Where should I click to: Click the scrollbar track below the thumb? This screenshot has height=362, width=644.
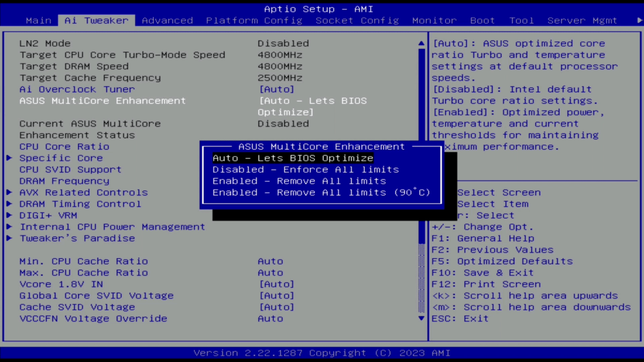coord(421,278)
